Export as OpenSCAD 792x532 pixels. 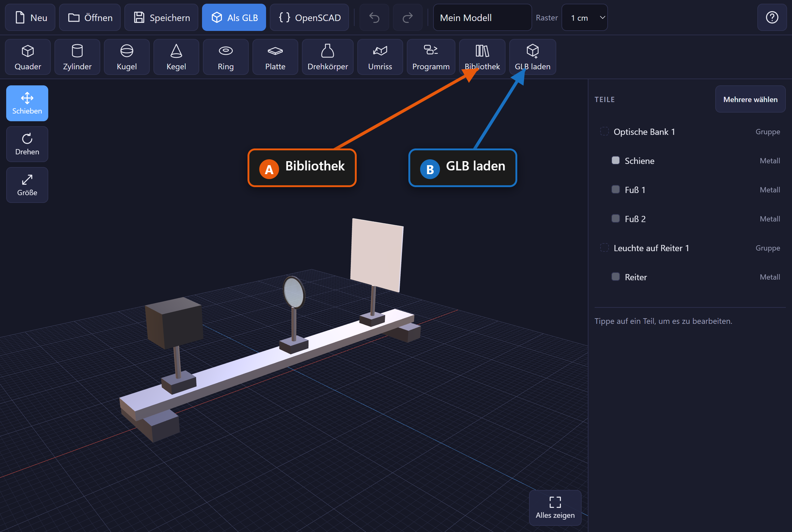point(309,18)
